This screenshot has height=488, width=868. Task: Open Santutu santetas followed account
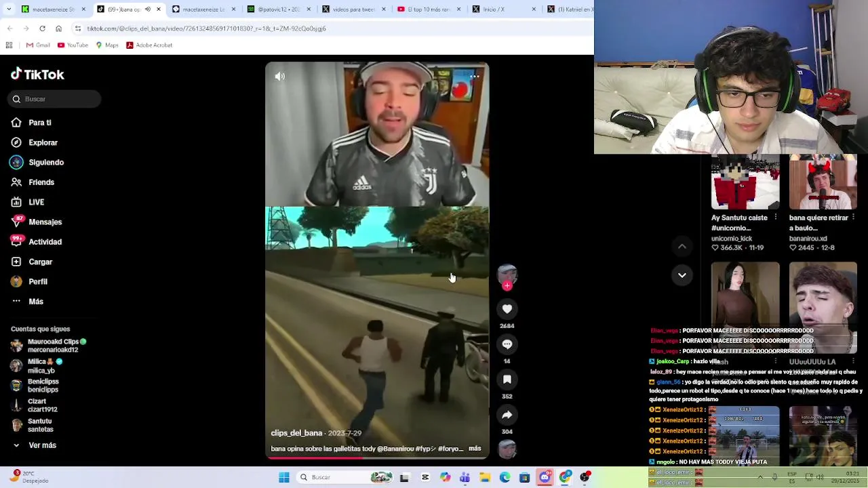point(33,425)
